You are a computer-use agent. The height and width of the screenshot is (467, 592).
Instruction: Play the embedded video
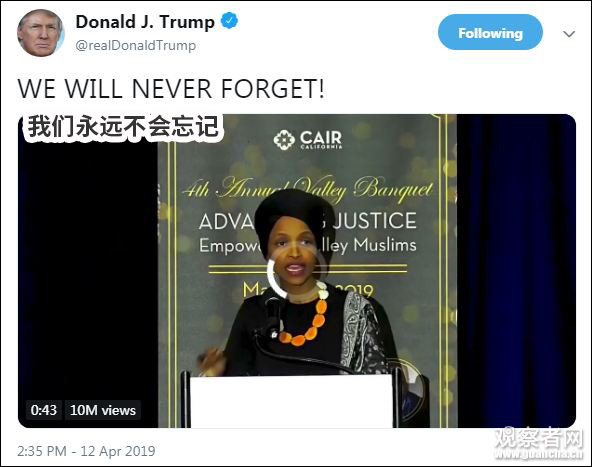297,271
